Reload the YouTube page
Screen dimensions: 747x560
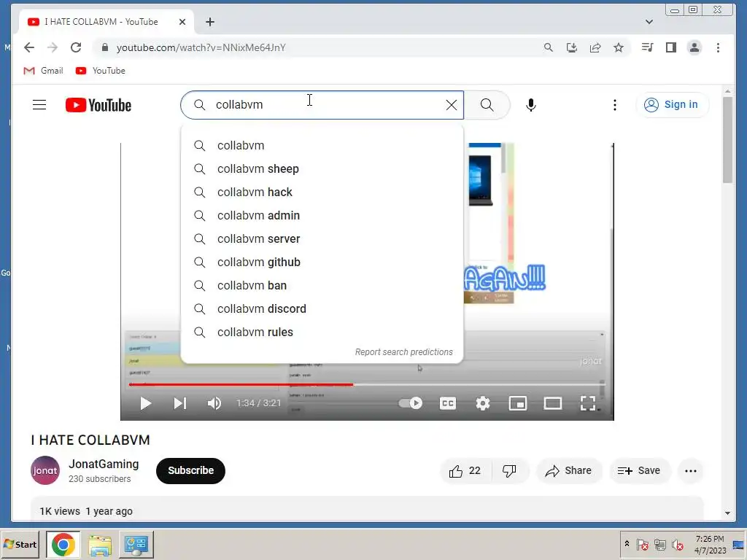(76, 47)
